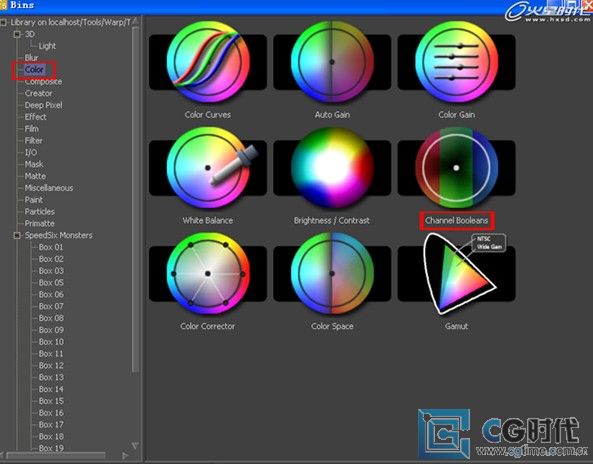Select the Gamut tool icon
The height and width of the screenshot is (464, 593).
tap(456, 274)
